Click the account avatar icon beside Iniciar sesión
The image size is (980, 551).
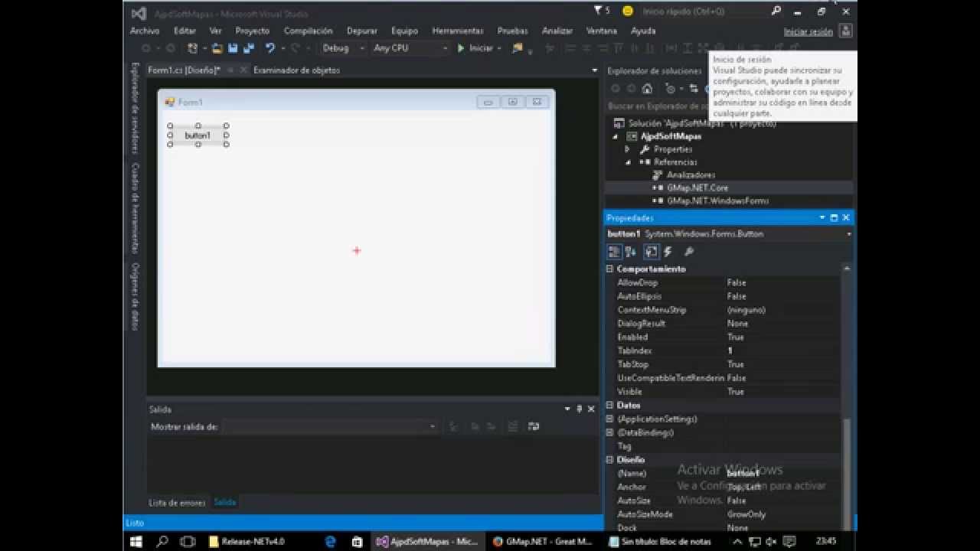845,31
